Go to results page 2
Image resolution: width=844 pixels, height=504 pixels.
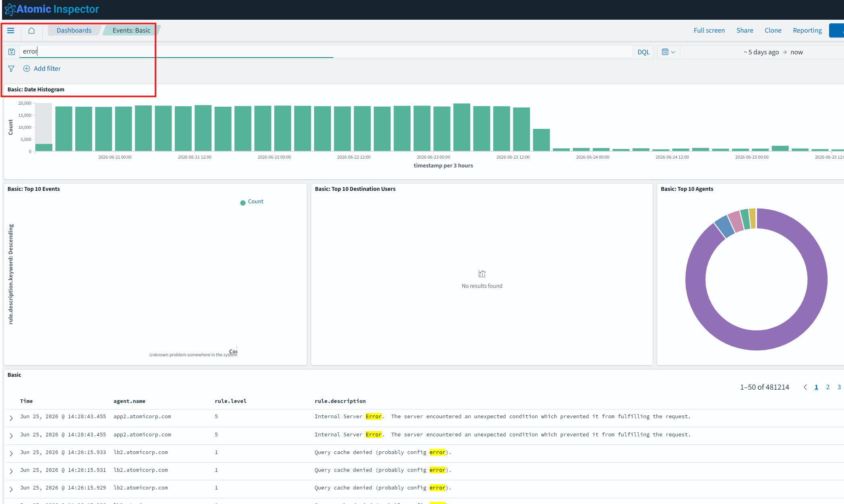pyautogui.click(x=828, y=387)
